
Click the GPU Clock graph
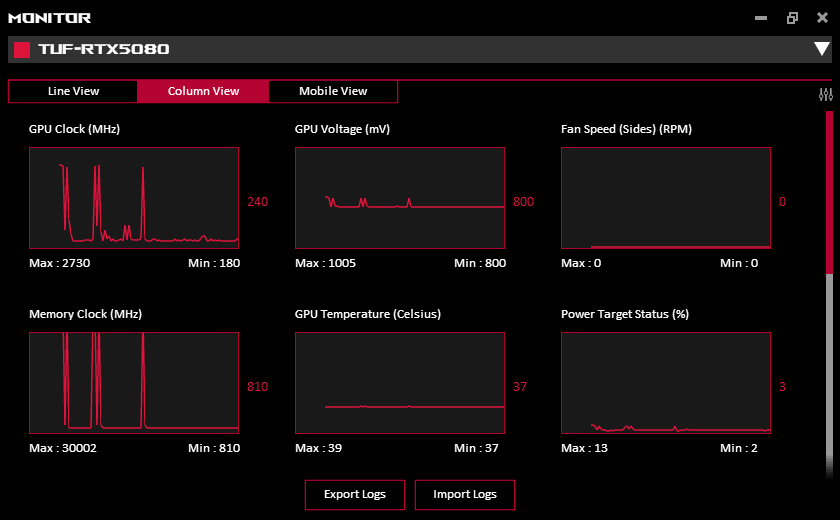pos(134,198)
